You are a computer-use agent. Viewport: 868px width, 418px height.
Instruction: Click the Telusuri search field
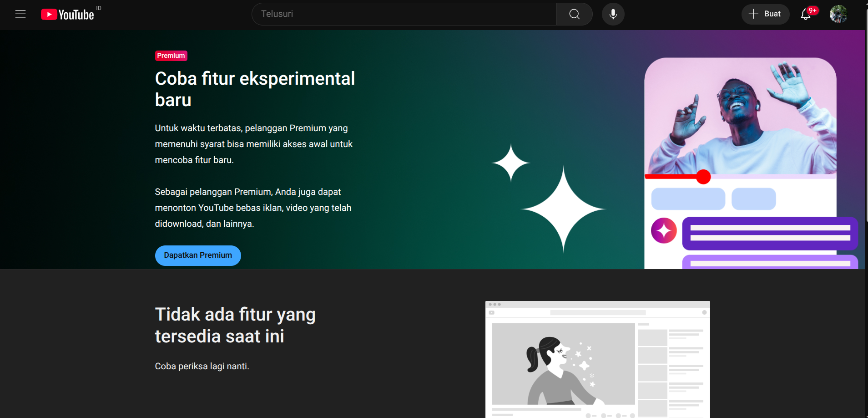point(404,14)
